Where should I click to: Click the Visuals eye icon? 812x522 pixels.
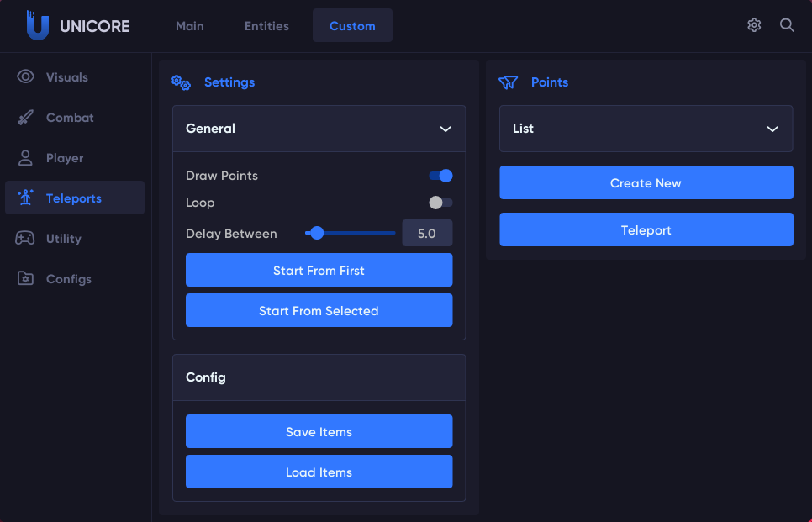tap(25, 77)
